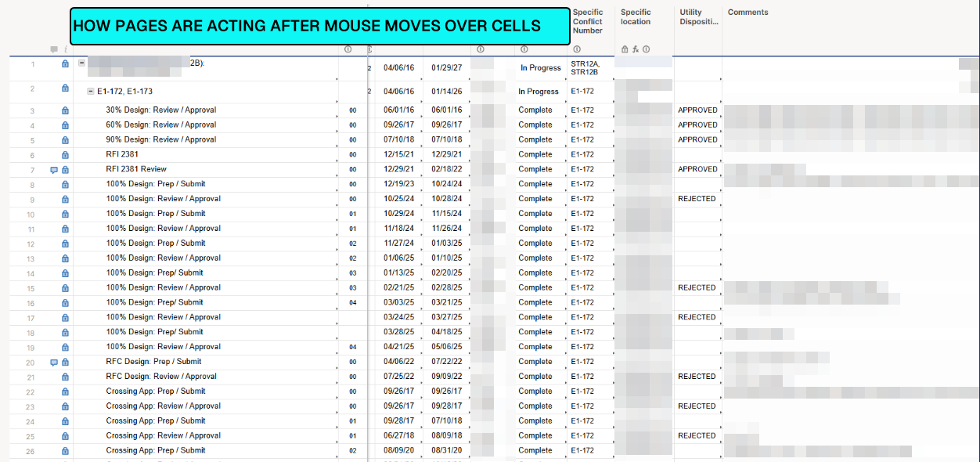Click the end date 01/14/26

click(447, 92)
